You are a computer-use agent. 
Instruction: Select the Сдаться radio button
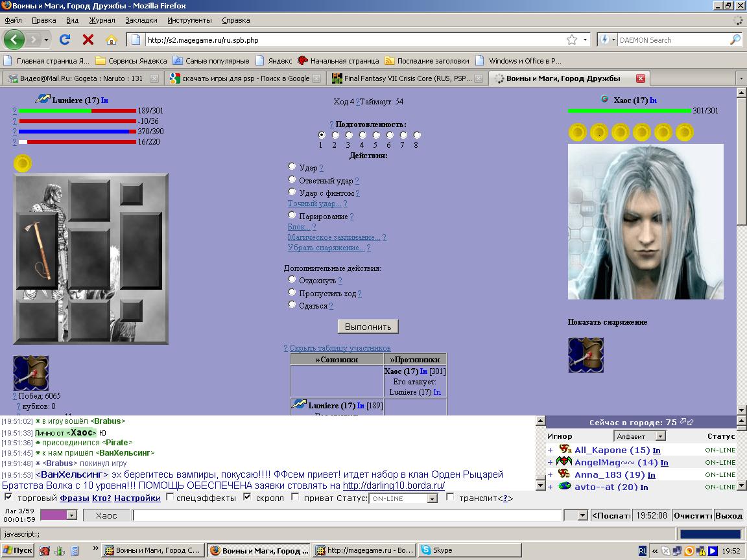click(x=292, y=304)
